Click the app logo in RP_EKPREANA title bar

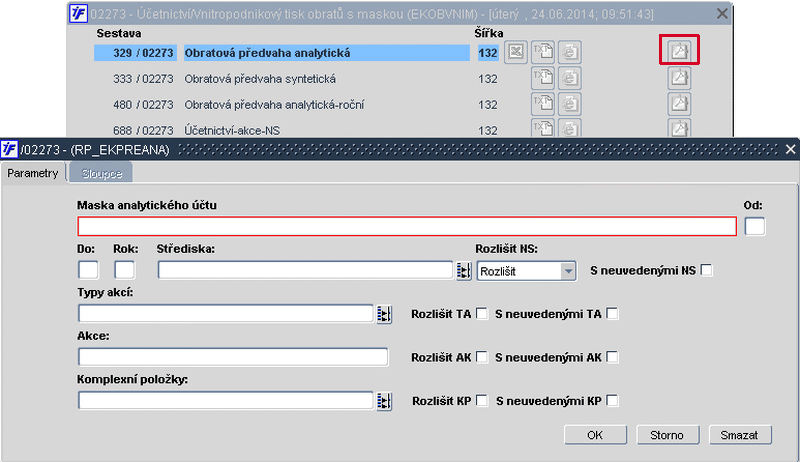[x=9, y=149]
